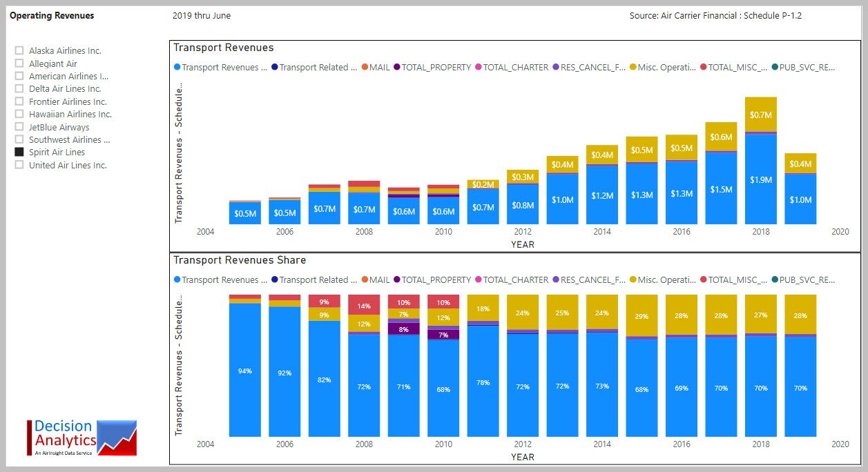Select the 92% blue share segment
The width and height of the screenshot is (868, 472).
(x=284, y=372)
